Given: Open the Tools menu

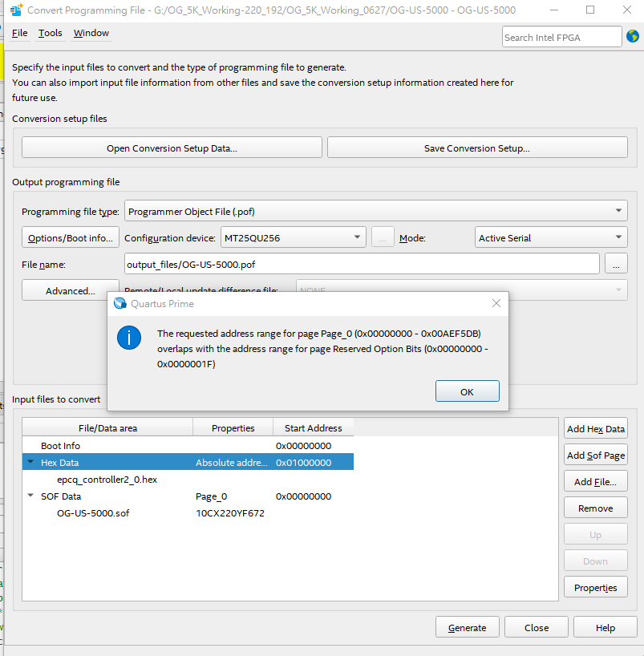Looking at the screenshot, I should point(51,33).
